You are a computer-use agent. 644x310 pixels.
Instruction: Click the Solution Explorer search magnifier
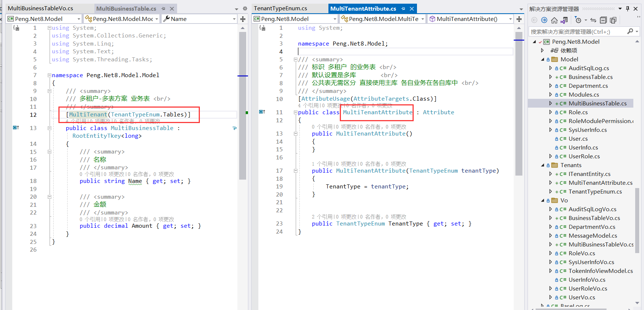pos(630,32)
